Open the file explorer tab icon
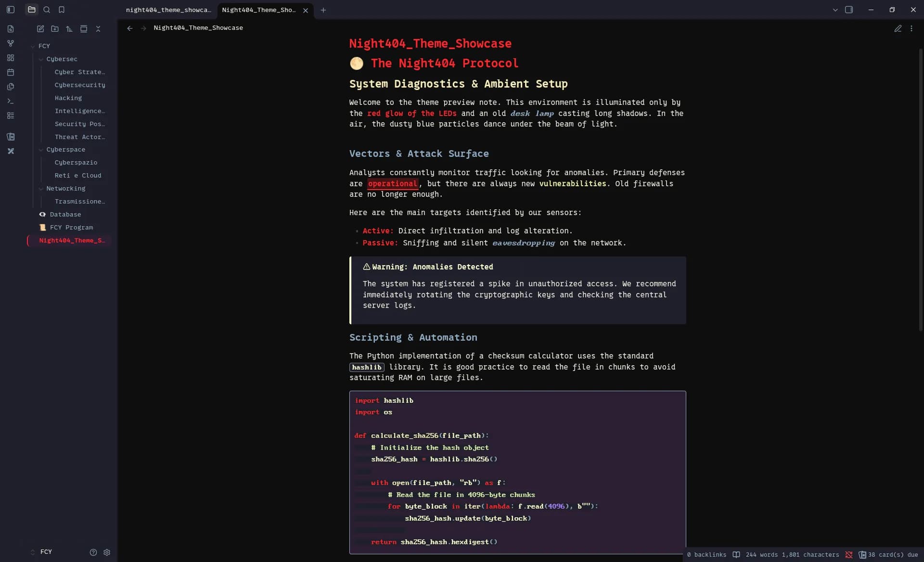Image resolution: width=924 pixels, height=562 pixels. click(x=32, y=10)
